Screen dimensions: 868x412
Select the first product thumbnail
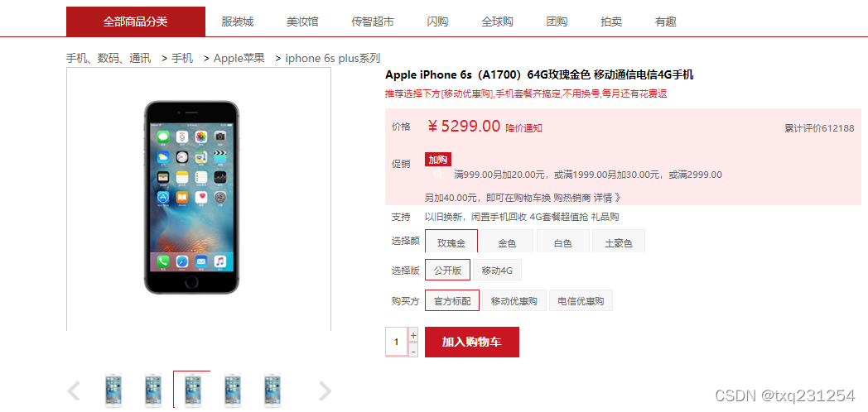pyautogui.click(x=113, y=390)
